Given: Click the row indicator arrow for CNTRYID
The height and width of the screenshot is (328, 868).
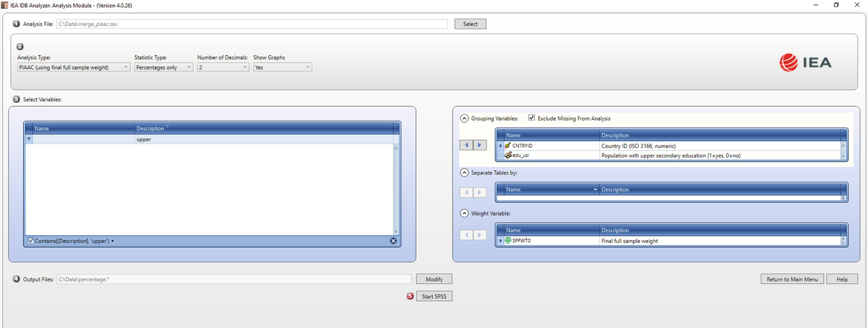Looking at the screenshot, I should click(x=500, y=145).
